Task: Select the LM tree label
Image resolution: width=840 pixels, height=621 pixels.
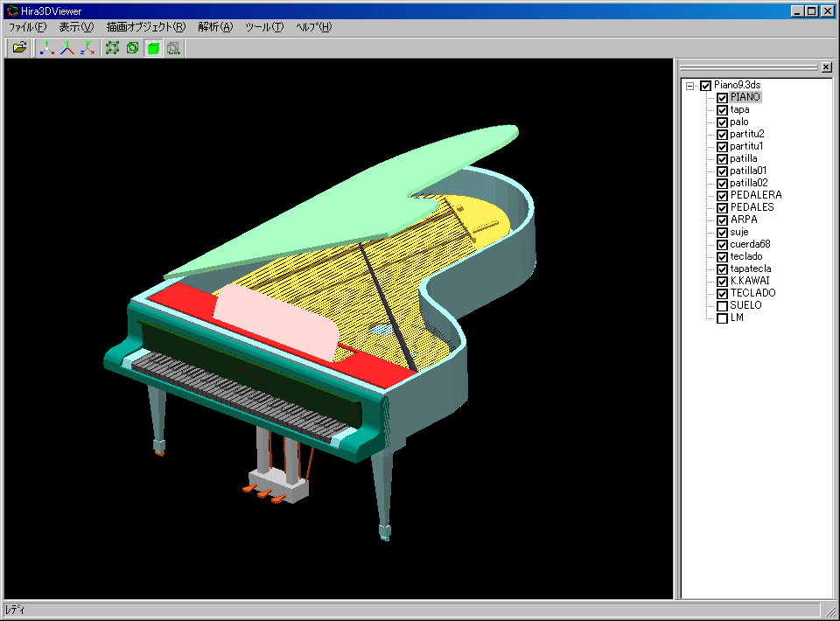Action: [x=737, y=317]
